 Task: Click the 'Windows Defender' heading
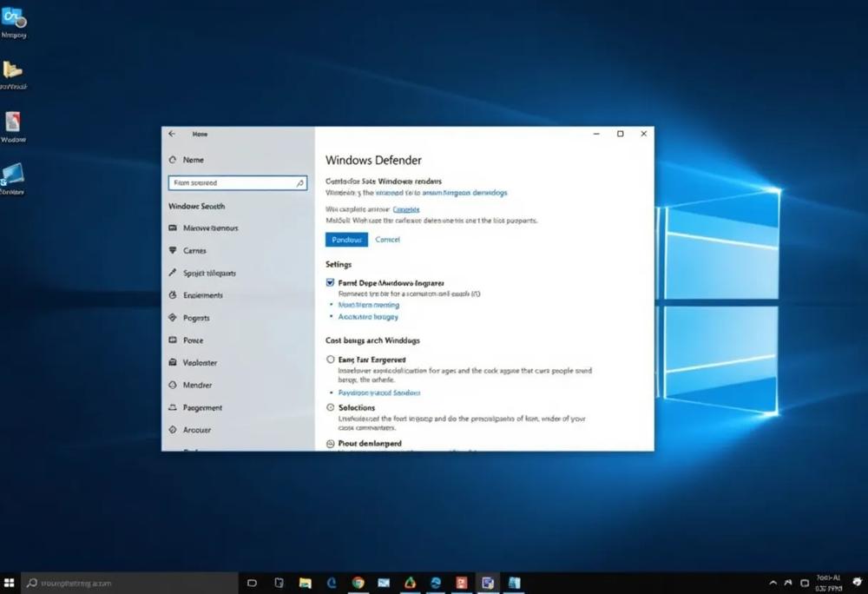click(x=373, y=161)
